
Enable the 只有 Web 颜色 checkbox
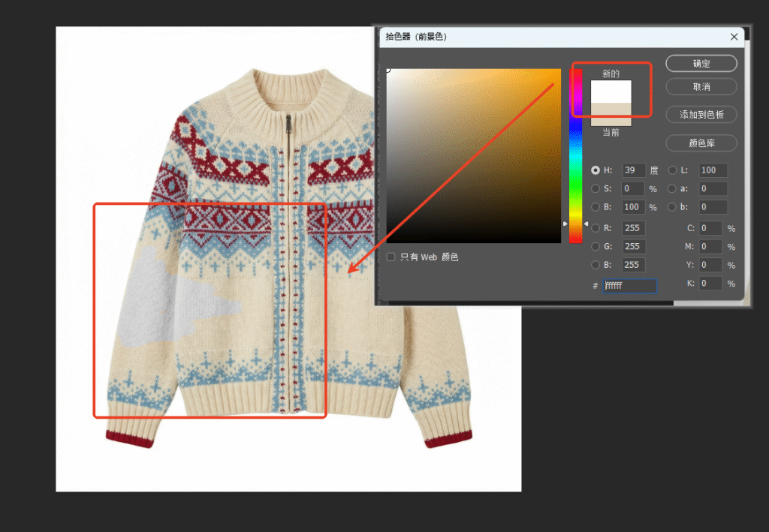[x=391, y=257]
